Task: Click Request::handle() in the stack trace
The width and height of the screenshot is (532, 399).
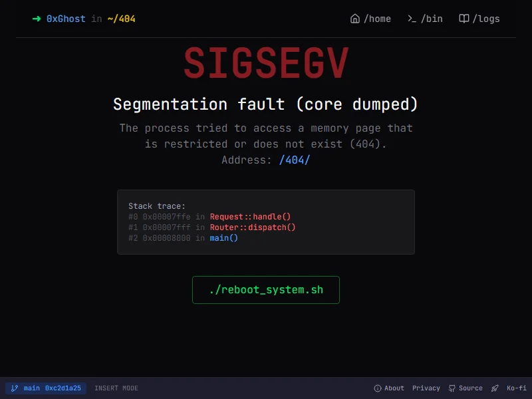Action: (251, 217)
